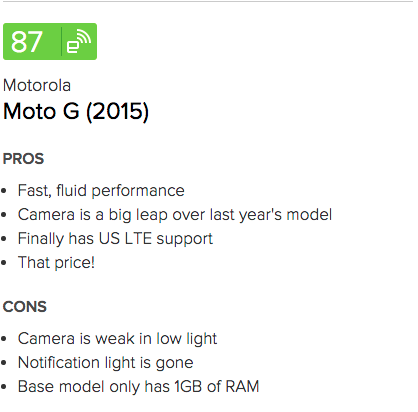Click the bullet beside 'Notification light is gone'
418x412 pixels.
[4, 363]
